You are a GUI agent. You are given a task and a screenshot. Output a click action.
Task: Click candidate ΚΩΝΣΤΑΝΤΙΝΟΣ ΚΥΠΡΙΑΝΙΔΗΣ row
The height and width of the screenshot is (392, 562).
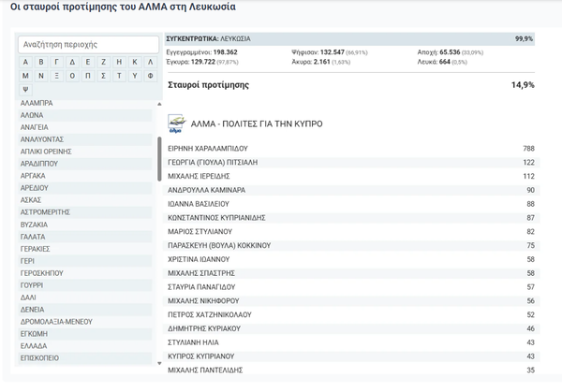click(x=351, y=218)
